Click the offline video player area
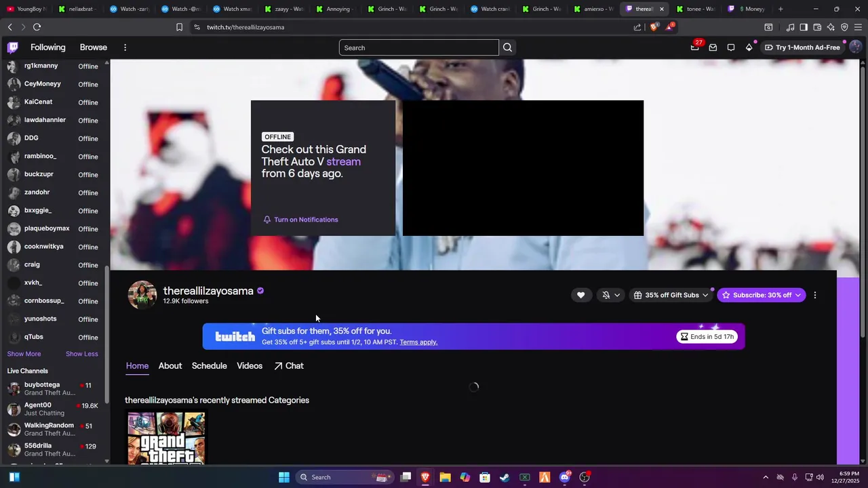 click(x=523, y=168)
